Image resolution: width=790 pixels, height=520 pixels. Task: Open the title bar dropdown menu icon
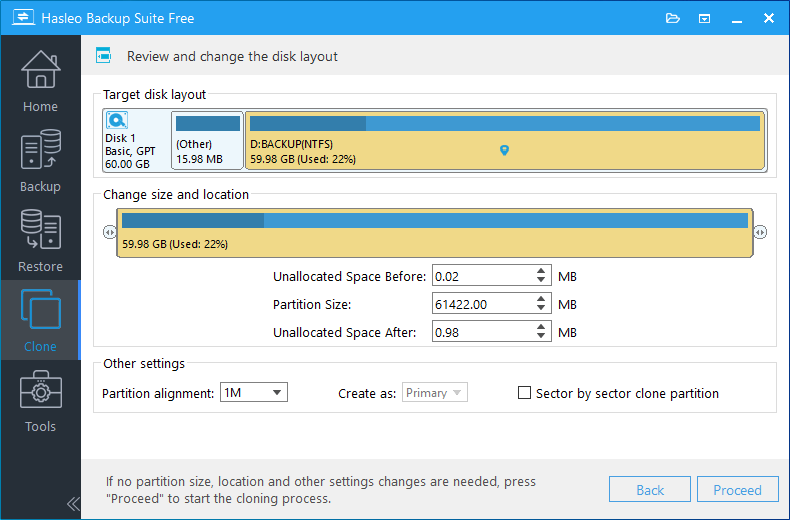[x=704, y=19]
